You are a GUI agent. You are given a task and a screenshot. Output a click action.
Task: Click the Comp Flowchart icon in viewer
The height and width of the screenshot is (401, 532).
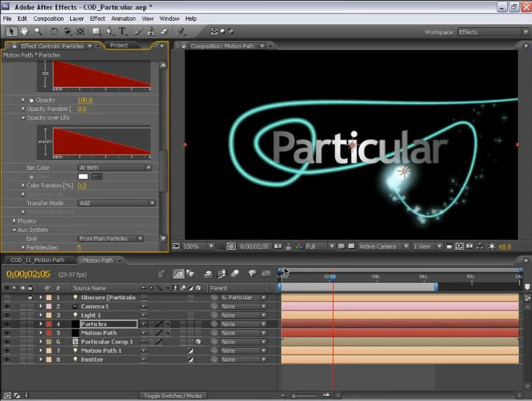click(480, 247)
